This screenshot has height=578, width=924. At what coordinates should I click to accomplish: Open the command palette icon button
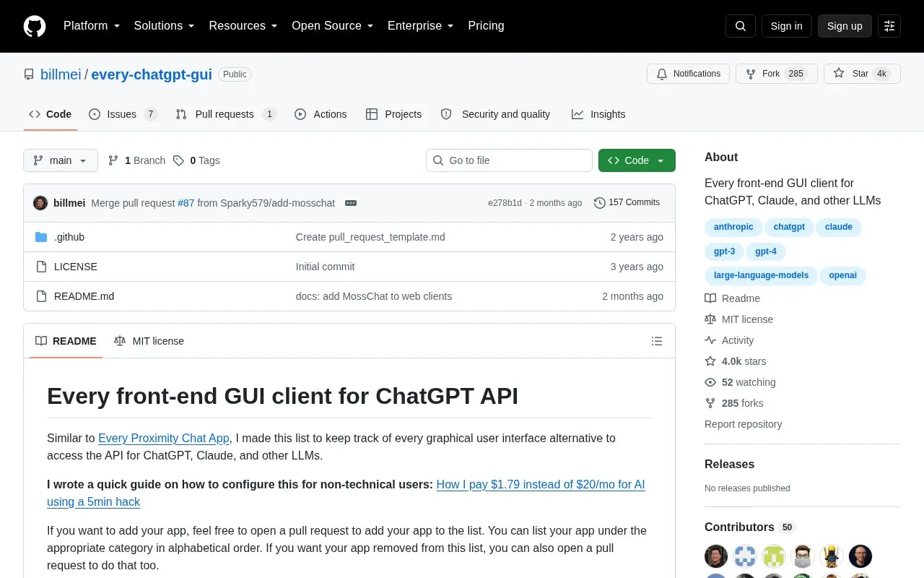click(889, 26)
